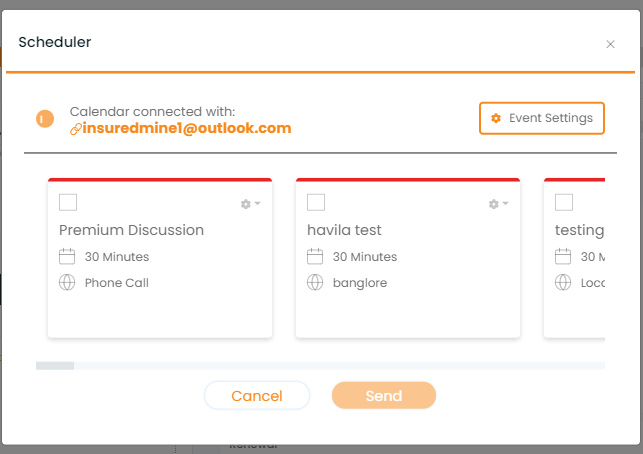Image resolution: width=643 pixels, height=454 pixels.
Task: Click the calendar icon on havila test card
Action: tap(315, 256)
